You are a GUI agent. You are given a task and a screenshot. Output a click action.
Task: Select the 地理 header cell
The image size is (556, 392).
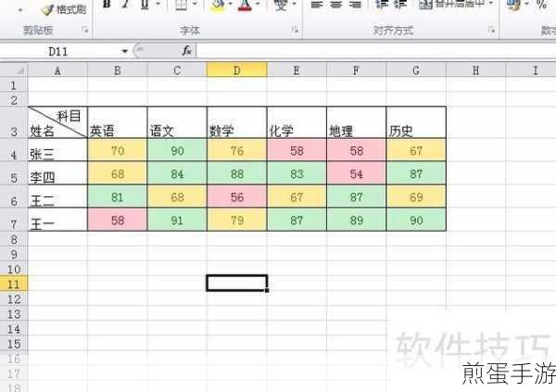(357, 122)
